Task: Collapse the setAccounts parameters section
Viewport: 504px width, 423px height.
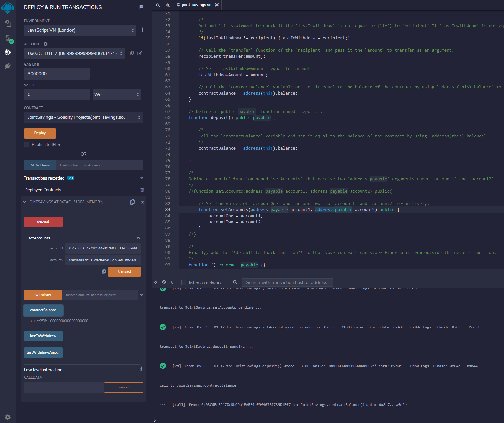Action: pos(138,238)
